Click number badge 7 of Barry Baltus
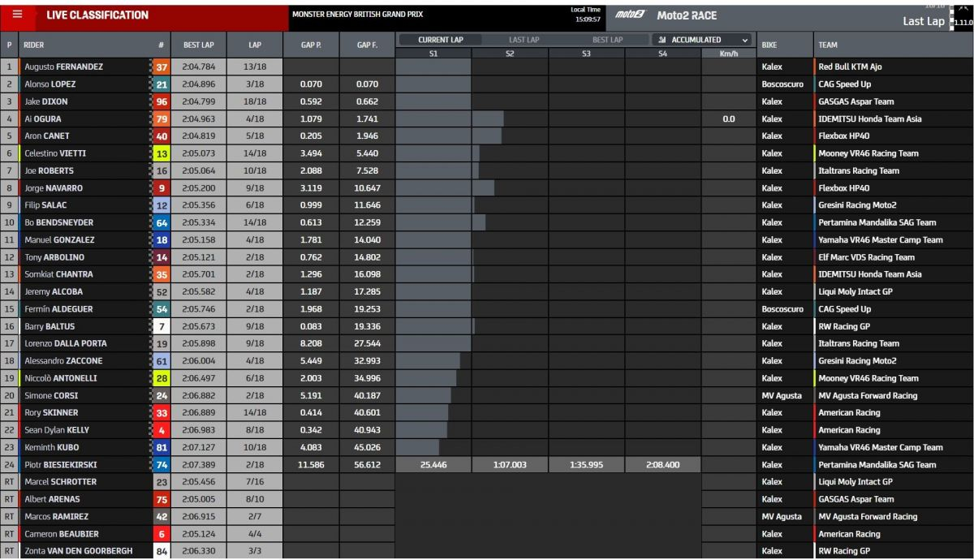Screen dimensions: 974x560 tap(162, 326)
